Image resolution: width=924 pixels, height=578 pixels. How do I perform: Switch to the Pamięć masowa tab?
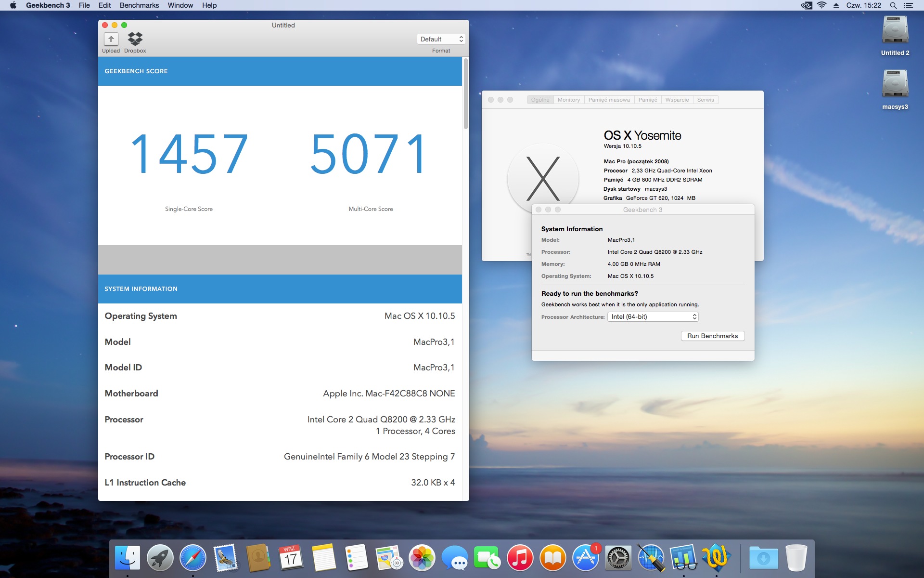[609, 100]
